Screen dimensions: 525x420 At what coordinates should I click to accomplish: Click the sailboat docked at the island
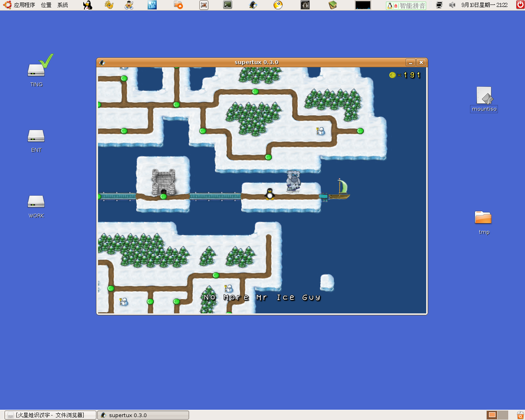pos(340,189)
